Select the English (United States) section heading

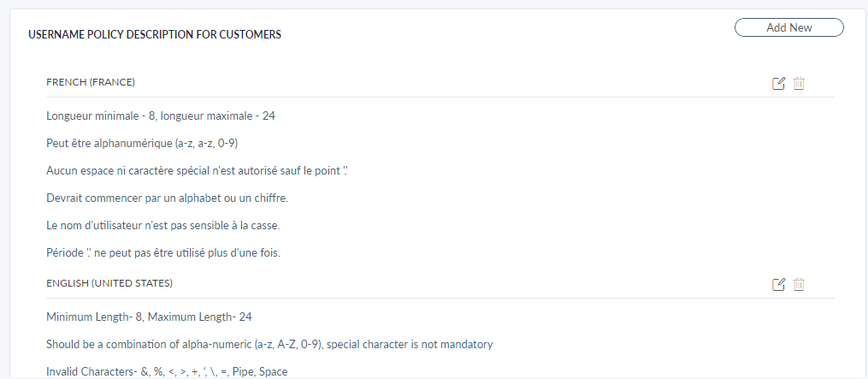pyautogui.click(x=109, y=282)
